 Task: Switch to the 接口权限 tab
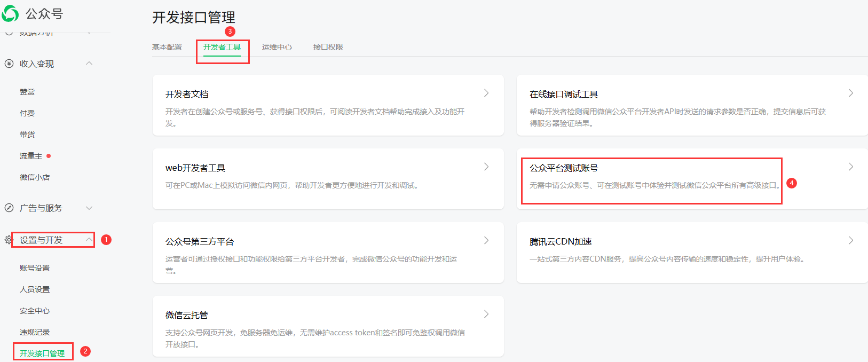(x=328, y=47)
